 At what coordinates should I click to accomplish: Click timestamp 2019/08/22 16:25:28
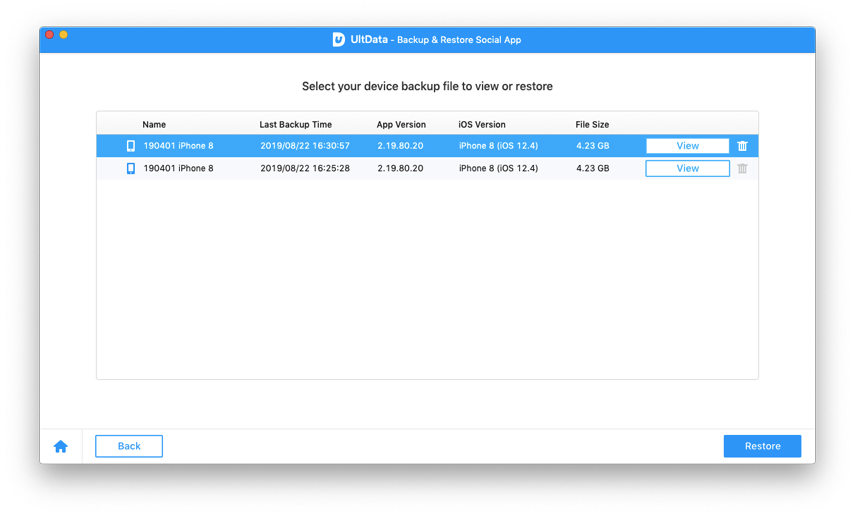point(305,169)
